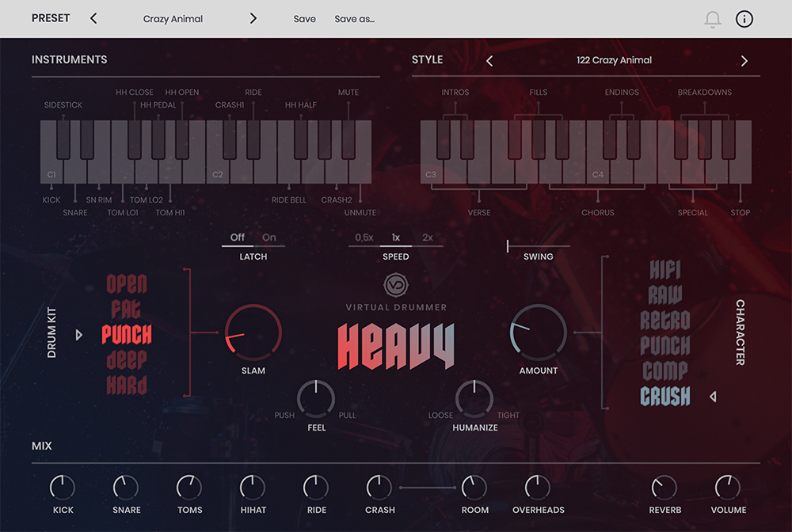Click the Toms mix knob
This screenshot has height=532, width=792.
[x=189, y=488]
